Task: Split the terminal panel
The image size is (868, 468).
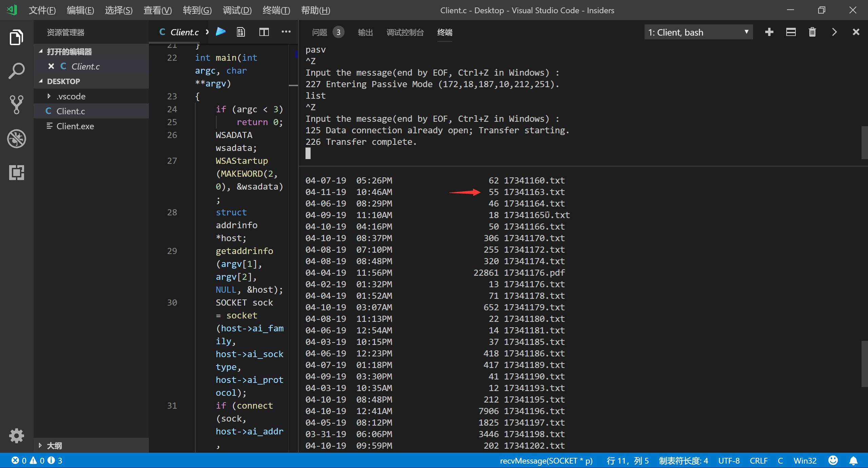Action: click(x=791, y=32)
